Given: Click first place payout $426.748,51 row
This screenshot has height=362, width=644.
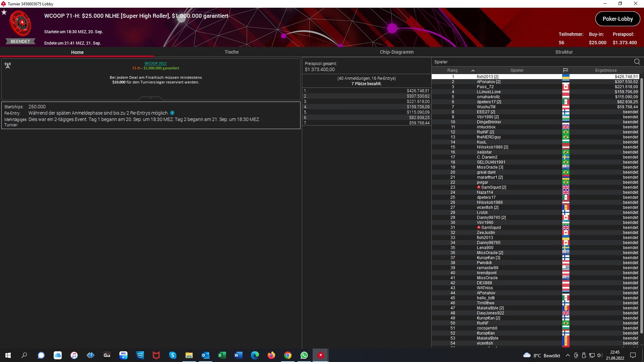Looking at the screenshot, I should (367, 91).
